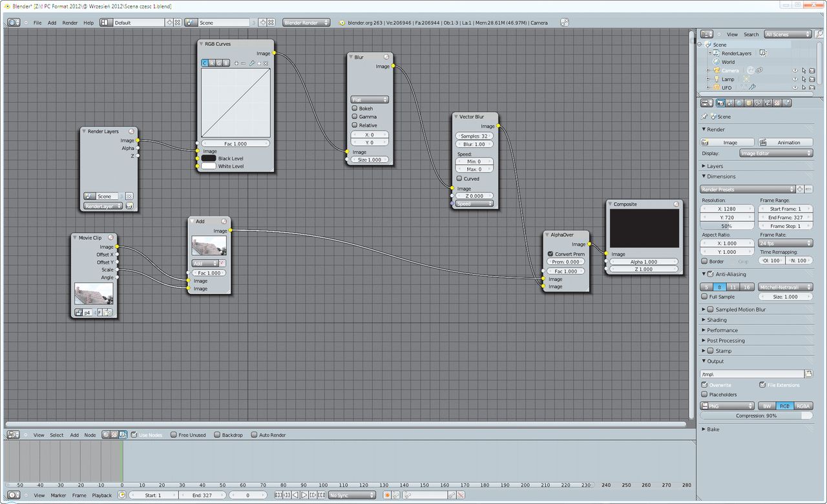Open the Outliner editor type icon

(707, 34)
